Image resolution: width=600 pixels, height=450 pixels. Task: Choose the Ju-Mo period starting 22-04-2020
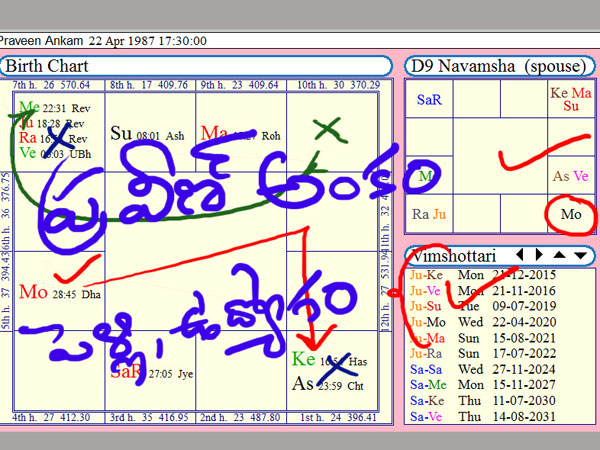coord(500,322)
